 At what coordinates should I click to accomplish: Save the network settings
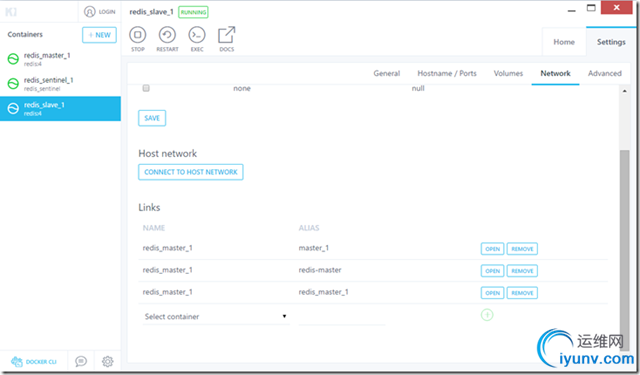pyautogui.click(x=152, y=118)
